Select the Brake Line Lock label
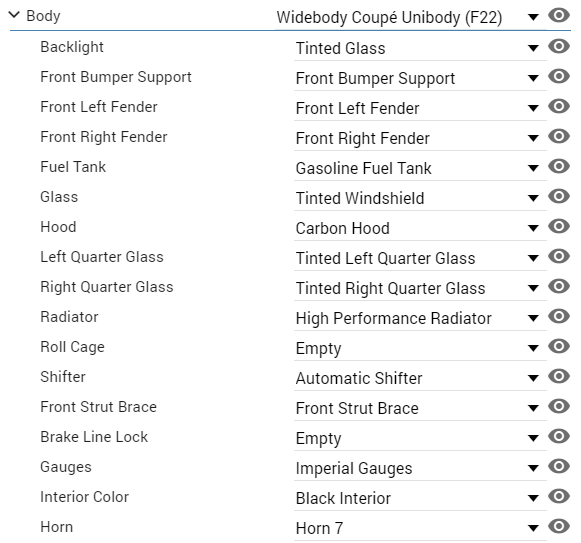The height and width of the screenshot is (543, 581). pos(94,437)
